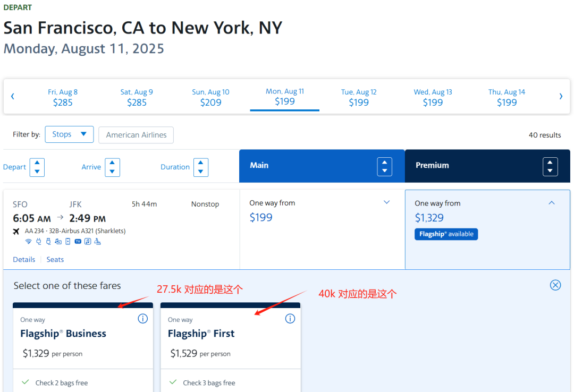The width and height of the screenshot is (574, 392).
Task: Click the Wi-Fi amenity icon
Action: click(28, 242)
